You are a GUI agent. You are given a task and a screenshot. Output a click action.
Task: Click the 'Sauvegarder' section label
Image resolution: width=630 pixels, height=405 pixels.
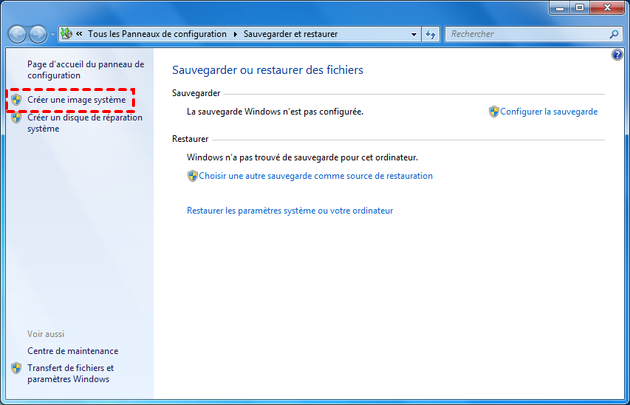coord(196,93)
